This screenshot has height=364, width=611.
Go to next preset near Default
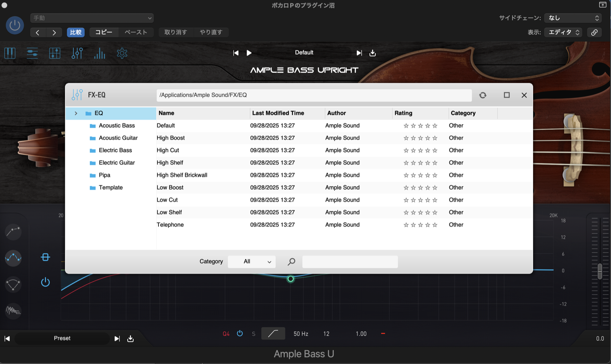(359, 53)
